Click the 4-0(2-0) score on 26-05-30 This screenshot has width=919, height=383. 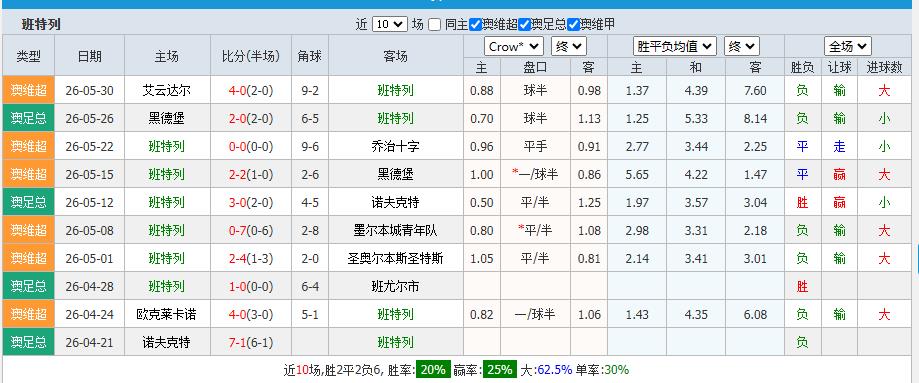tap(251, 91)
